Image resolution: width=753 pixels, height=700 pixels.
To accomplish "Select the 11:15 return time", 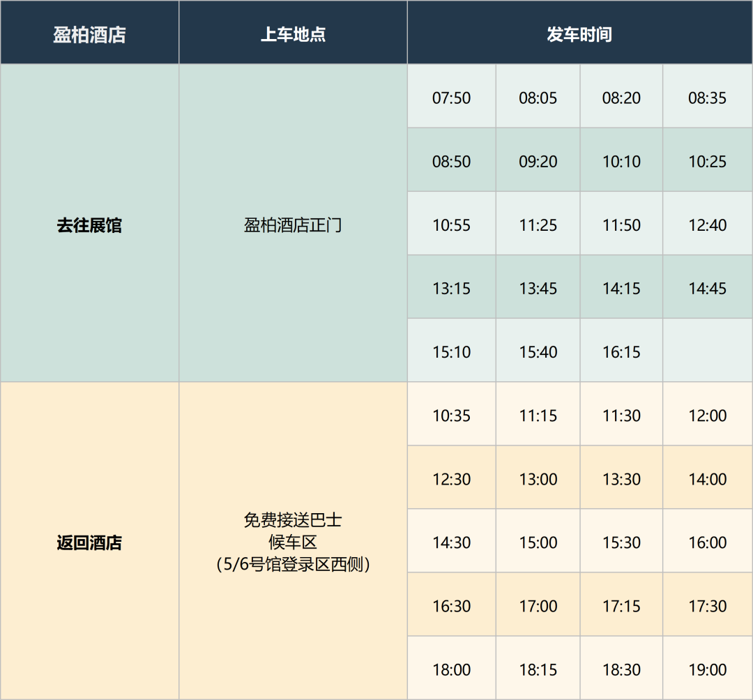I will (538, 414).
